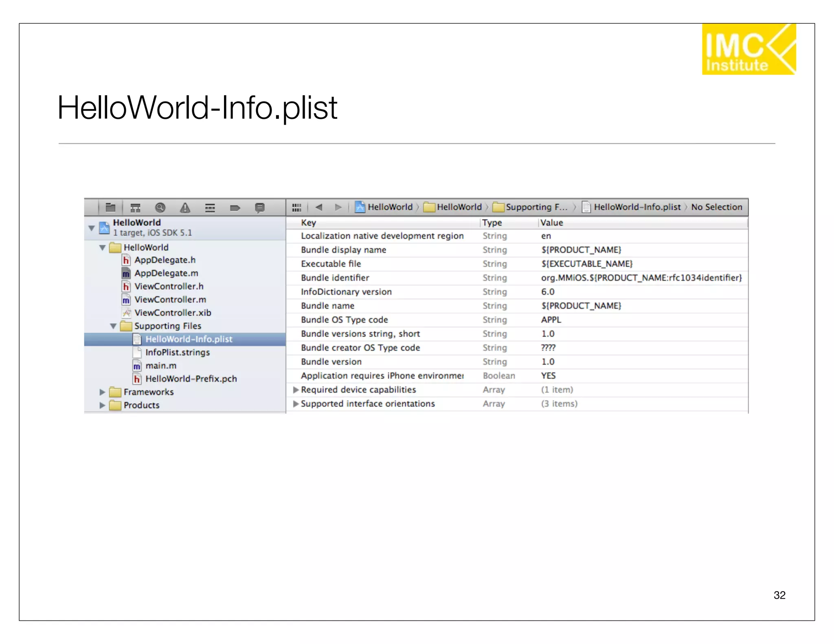Click the (3 items) value cell
The image size is (834, 644).
(559, 404)
